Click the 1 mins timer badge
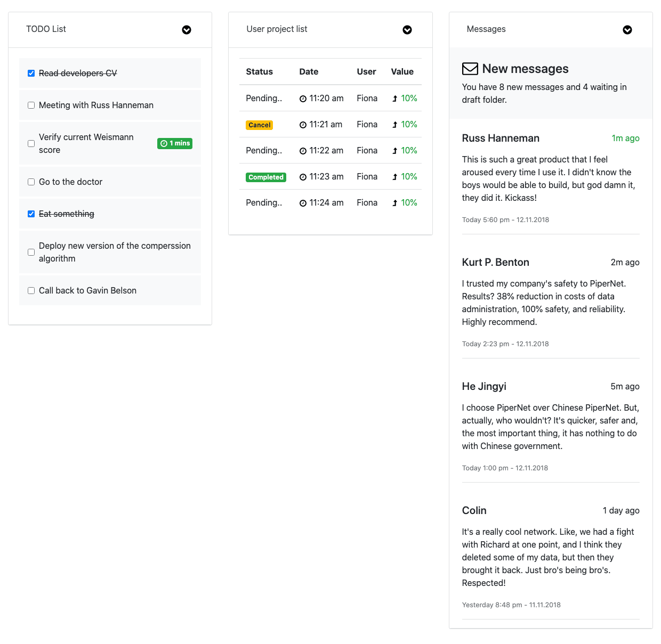The width and height of the screenshot is (661, 644). tap(175, 143)
